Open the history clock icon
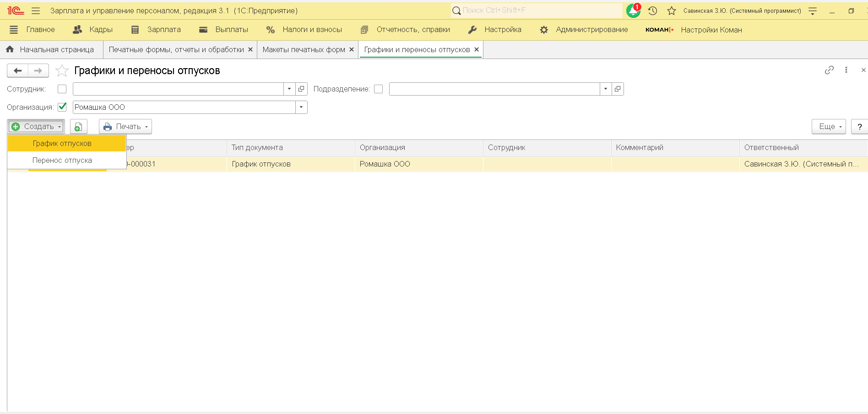This screenshot has width=868, height=414. point(652,11)
